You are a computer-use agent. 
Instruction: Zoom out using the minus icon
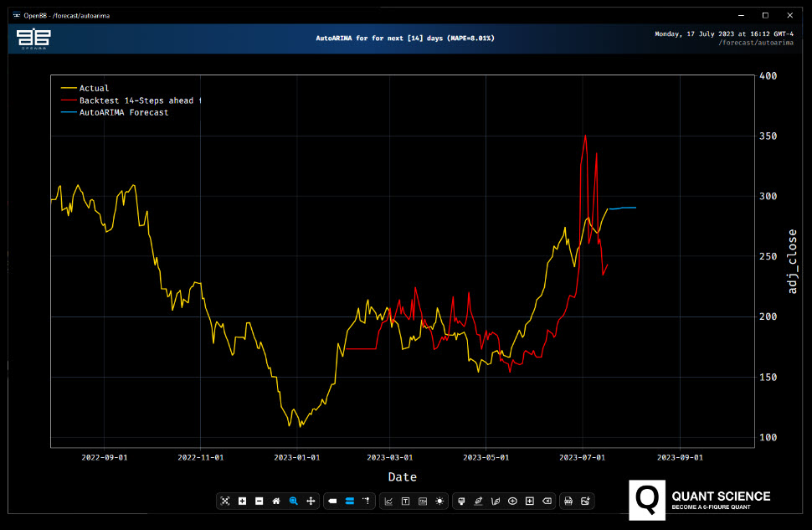coord(259,501)
